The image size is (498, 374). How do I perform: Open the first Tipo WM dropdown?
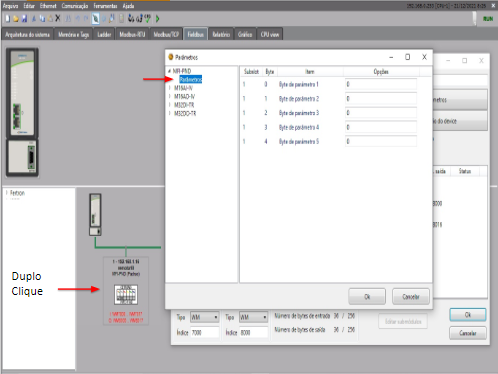pyautogui.click(x=204, y=317)
